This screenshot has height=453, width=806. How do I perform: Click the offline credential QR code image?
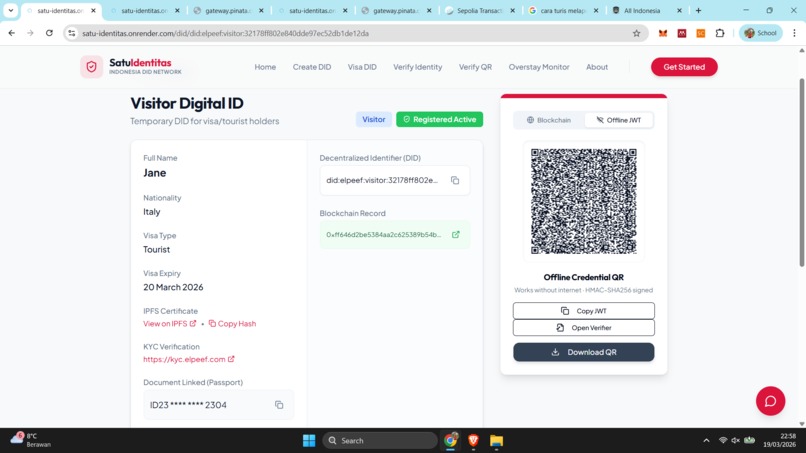coord(583,201)
